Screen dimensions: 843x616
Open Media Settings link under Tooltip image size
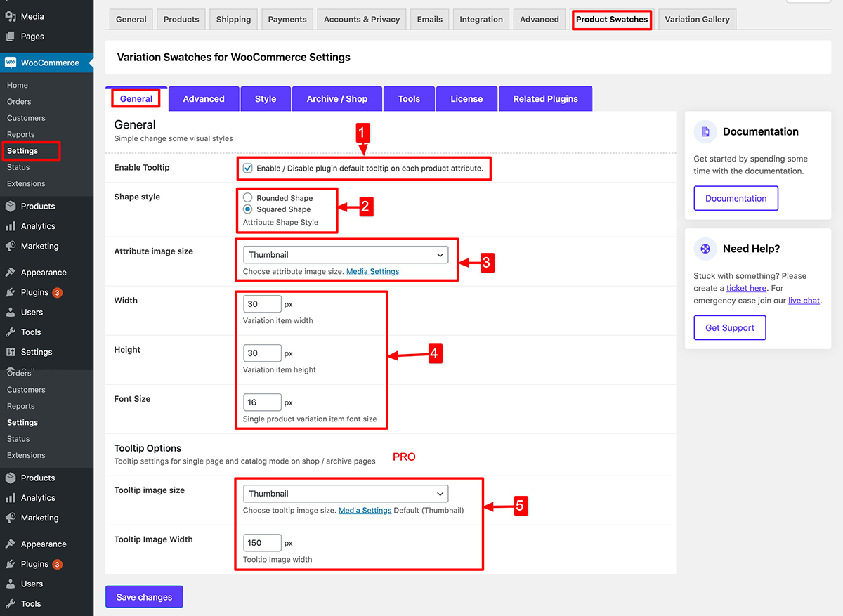(x=365, y=511)
